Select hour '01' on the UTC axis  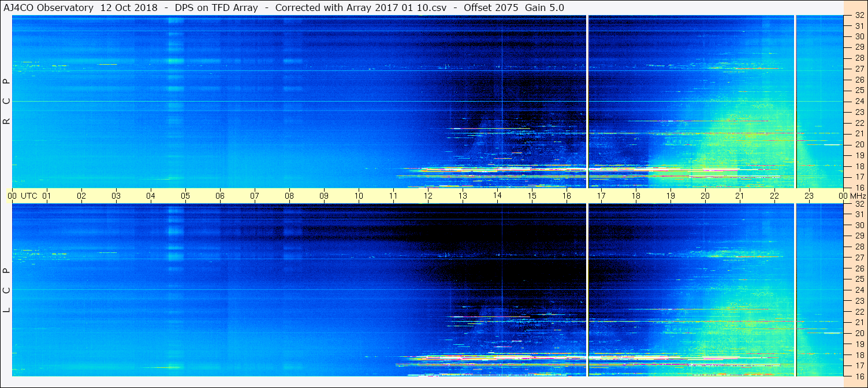[x=47, y=196]
